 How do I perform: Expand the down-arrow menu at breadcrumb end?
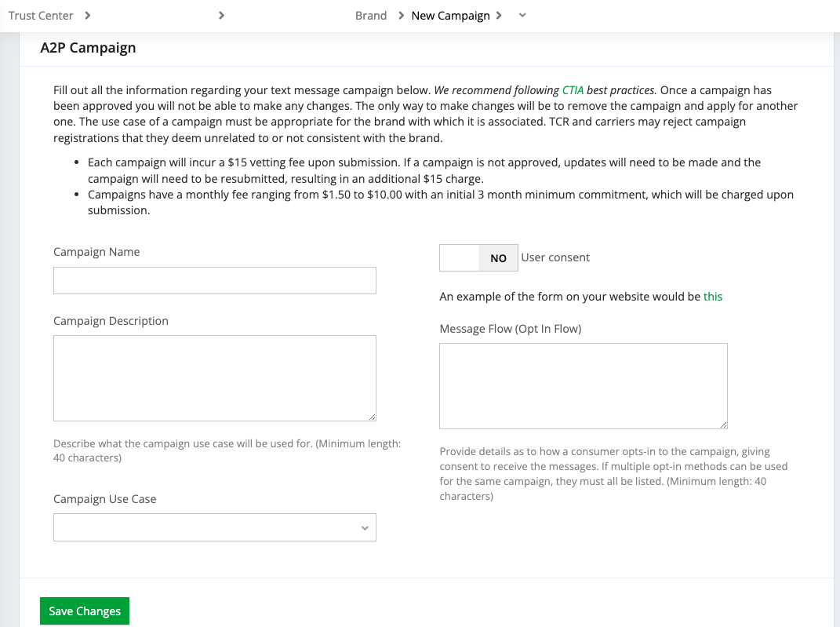point(522,16)
